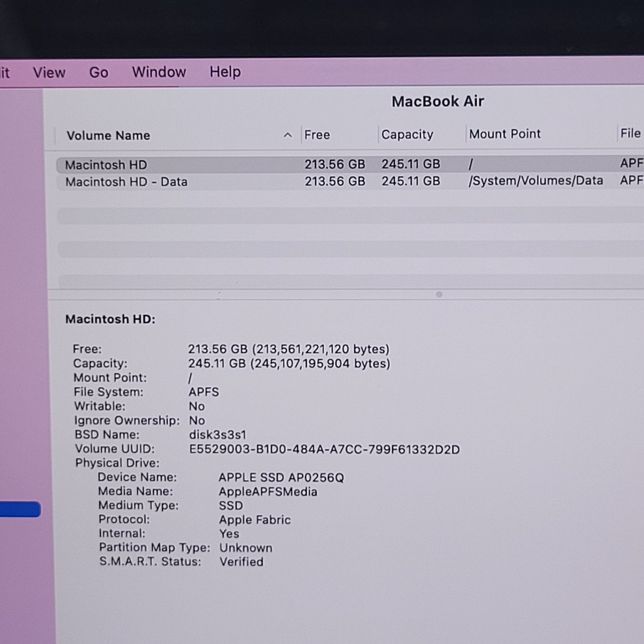Sort by the Mount Point column
644x644 pixels.
click(x=505, y=134)
